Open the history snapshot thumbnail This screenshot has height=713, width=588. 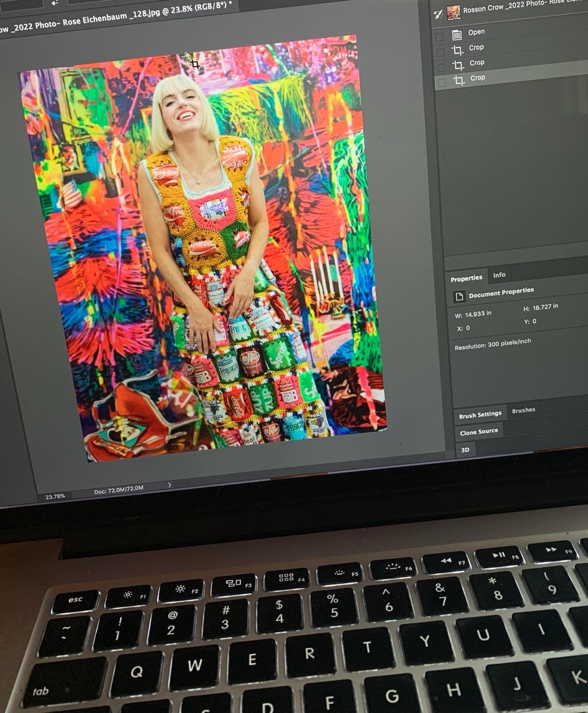(454, 12)
